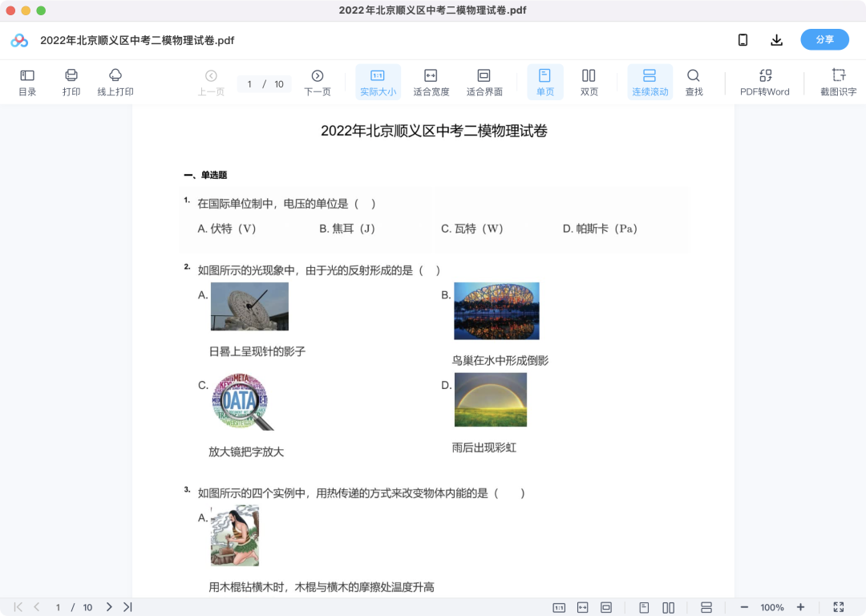The width and height of the screenshot is (866, 616).
Task: Click bottom bar single page icon
Action: [x=644, y=608]
